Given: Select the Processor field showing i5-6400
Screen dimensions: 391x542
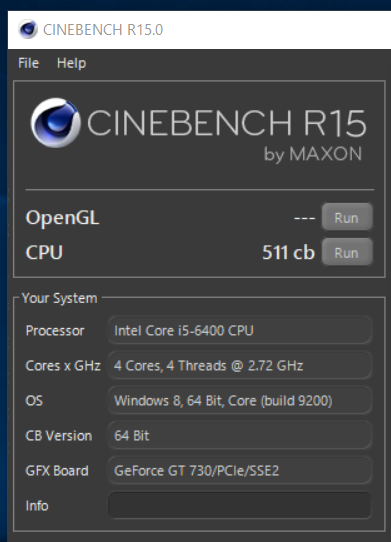Looking at the screenshot, I should tap(240, 330).
